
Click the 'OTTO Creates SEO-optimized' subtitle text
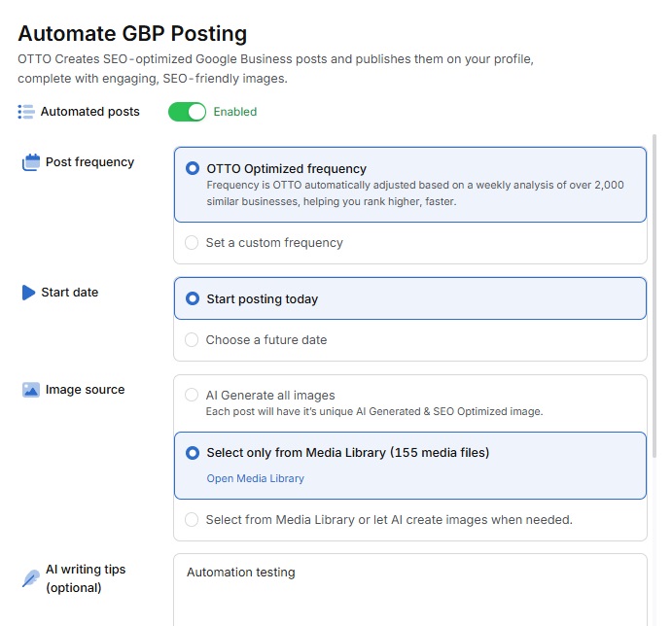[275, 69]
